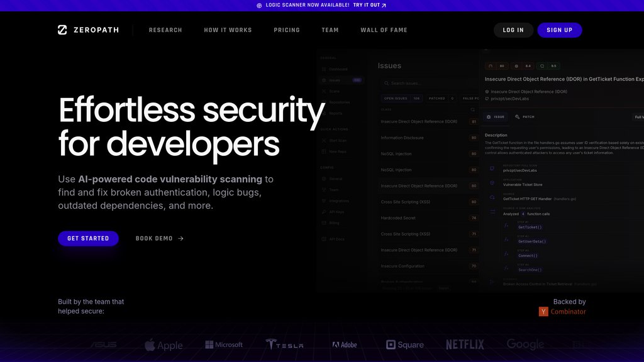Click the Y Combinator logo icon

pyautogui.click(x=543, y=312)
